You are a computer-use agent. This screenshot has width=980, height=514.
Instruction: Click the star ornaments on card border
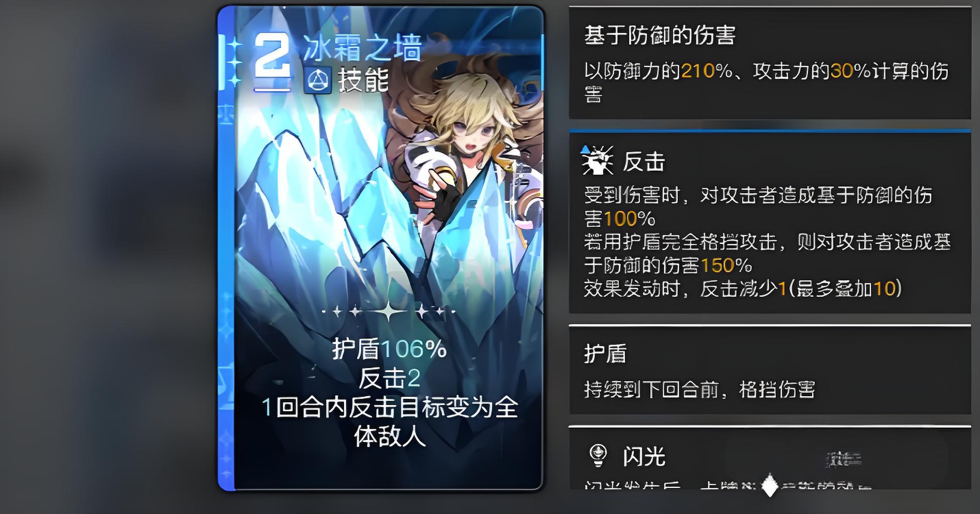[234, 61]
